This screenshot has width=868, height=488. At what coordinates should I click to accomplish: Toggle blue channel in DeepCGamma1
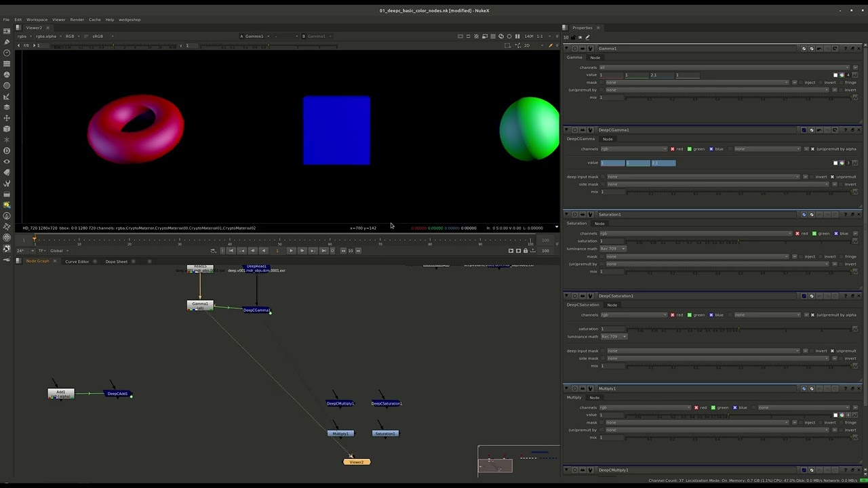click(x=710, y=149)
